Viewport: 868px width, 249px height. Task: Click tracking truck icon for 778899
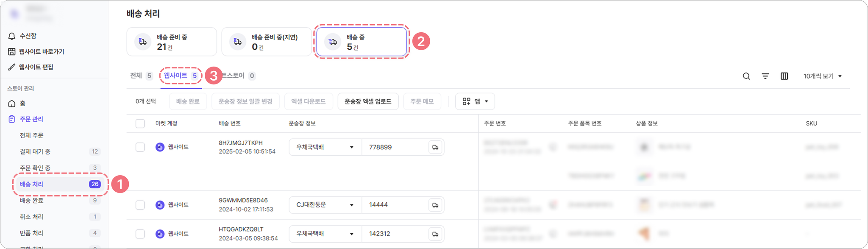tap(435, 147)
